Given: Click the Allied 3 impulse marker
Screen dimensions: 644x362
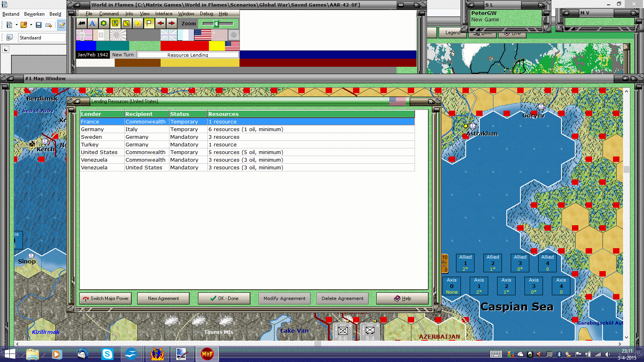Looking at the screenshot, I should [520, 263].
